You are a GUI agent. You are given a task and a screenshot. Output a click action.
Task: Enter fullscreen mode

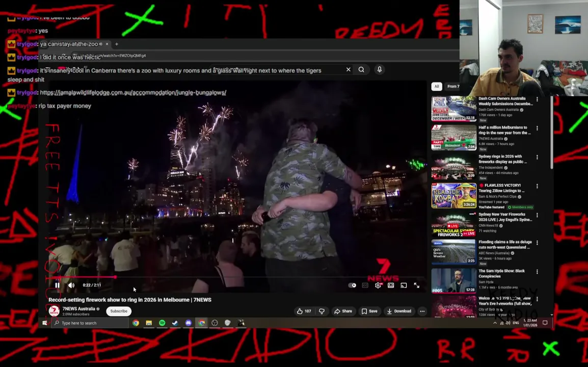pos(417,285)
